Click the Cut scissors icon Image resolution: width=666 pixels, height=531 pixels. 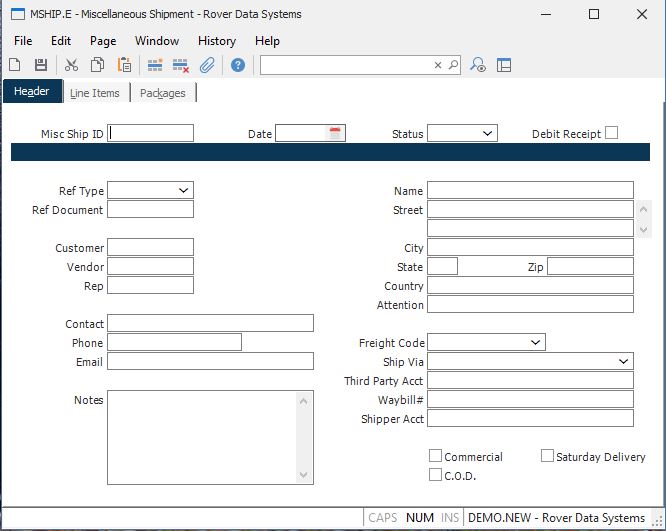coord(71,65)
